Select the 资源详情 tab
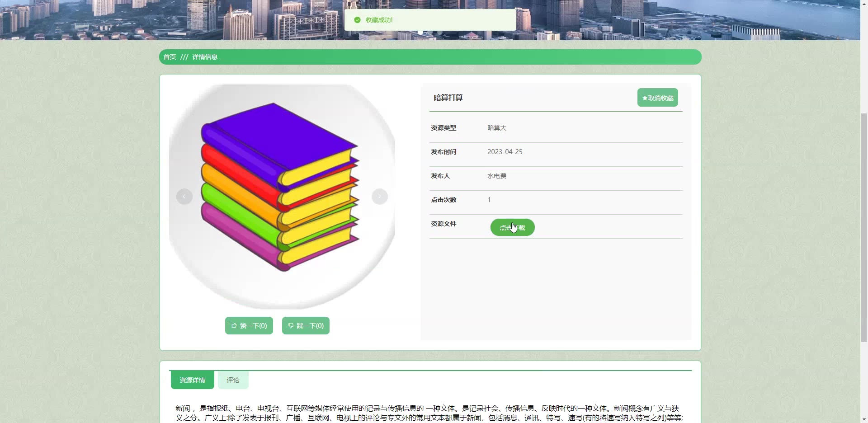 pyautogui.click(x=192, y=380)
